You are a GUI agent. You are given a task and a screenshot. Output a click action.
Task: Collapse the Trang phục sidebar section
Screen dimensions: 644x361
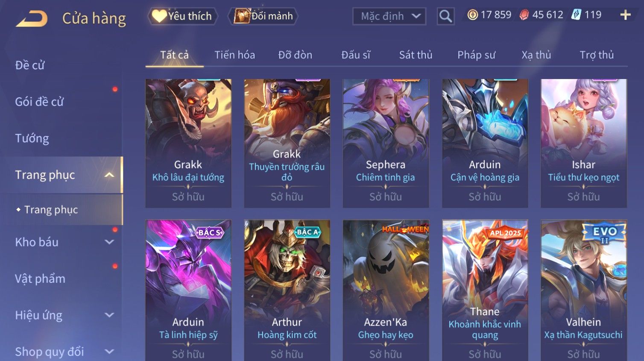109,175
